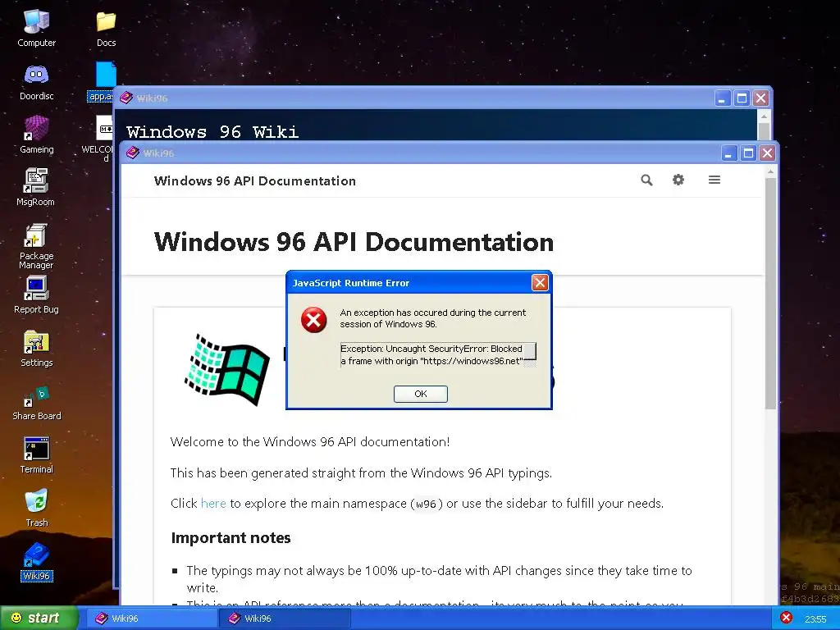The image size is (840, 630).
Task: Click the Windows 96 flag logo image
Action: 228,370
